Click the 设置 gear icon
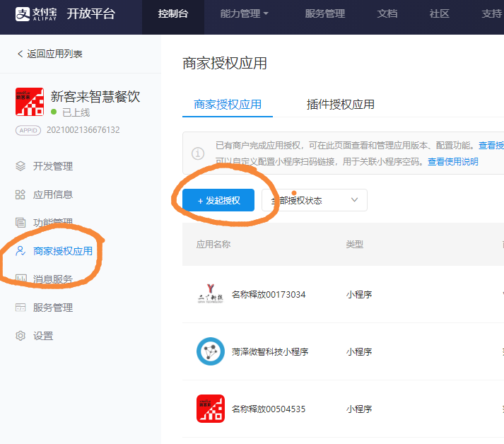This screenshot has width=504, height=444. tap(20, 336)
